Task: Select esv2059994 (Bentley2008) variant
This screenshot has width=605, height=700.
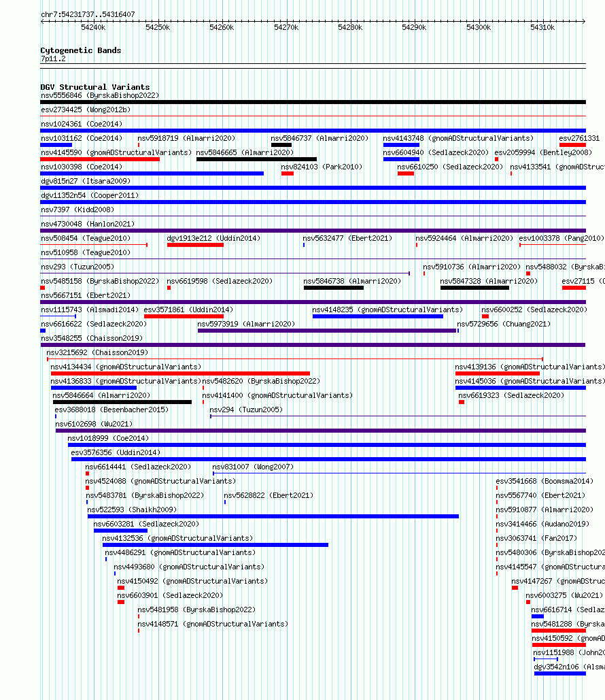Action: pos(543,152)
